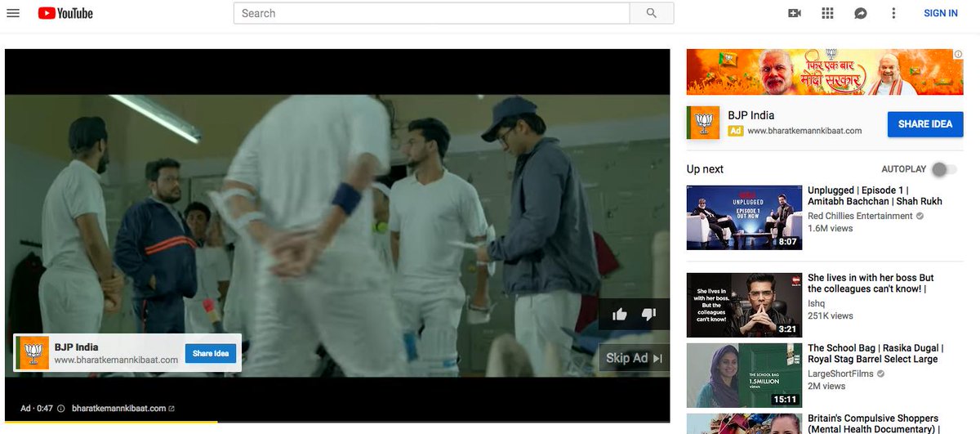This screenshot has width=980, height=434.
Task: Open the YouTube apps grid
Action: 827,13
